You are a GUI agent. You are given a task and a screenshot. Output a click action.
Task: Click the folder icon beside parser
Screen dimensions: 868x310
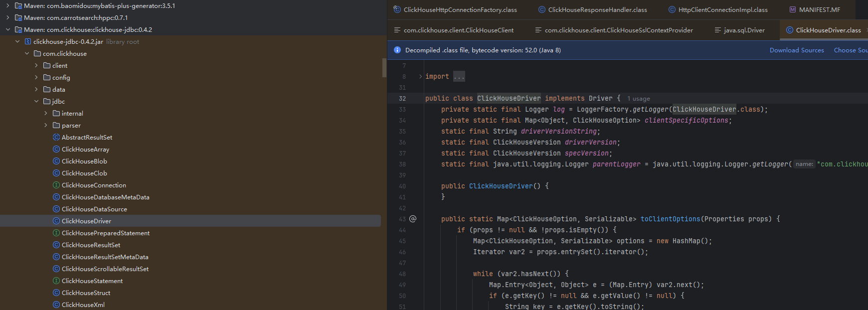coord(56,126)
